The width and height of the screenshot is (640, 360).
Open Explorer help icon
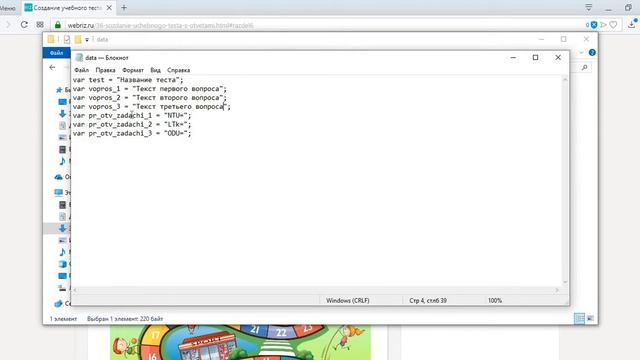pos(592,53)
